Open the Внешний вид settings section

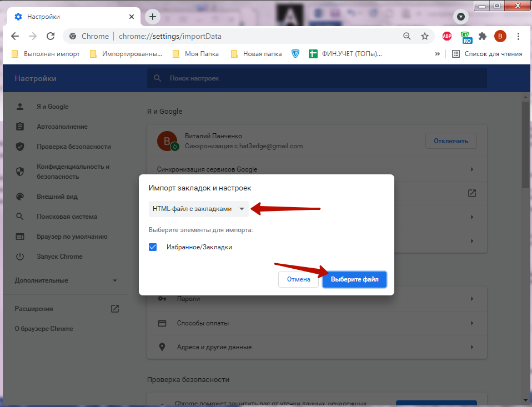tap(57, 197)
